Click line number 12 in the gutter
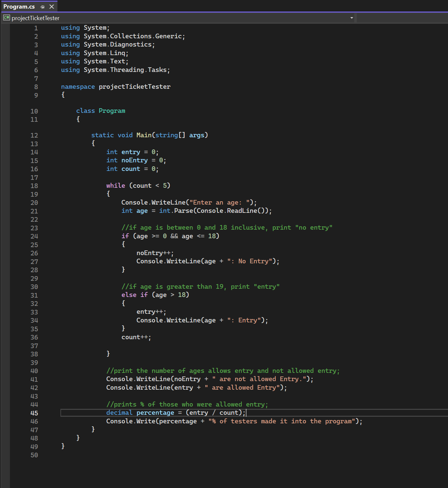This screenshot has width=448, height=488. (34, 136)
